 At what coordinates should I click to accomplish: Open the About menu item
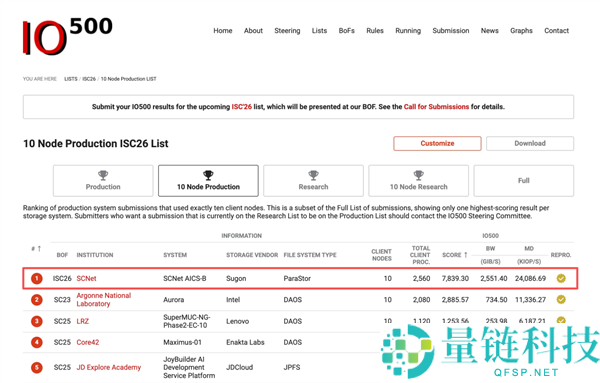253,31
